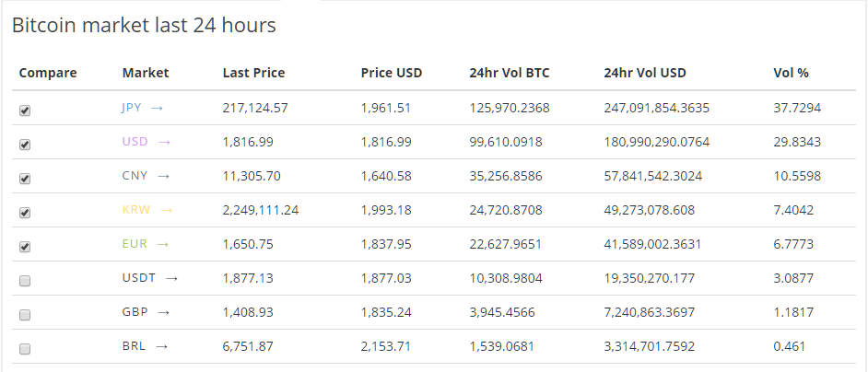868x372 pixels.
Task: Click the arrow icon next to GBP
Action: point(163,312)
